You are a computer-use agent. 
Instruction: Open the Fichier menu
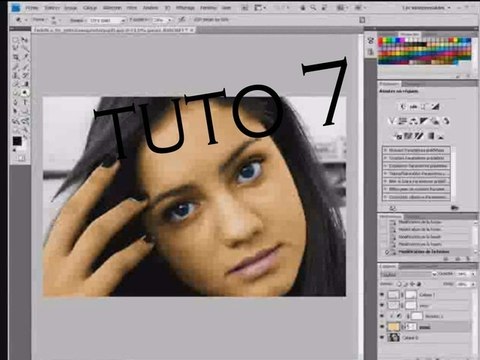32,7
